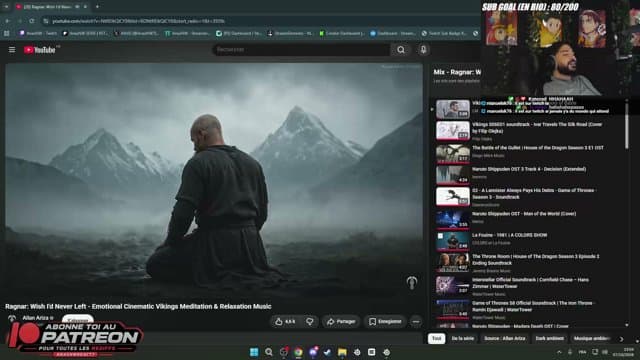Play Vikings Ivar Travels The Silk Road cover
Viewport: 640px width, 360px height.
(x=537, y=128)
